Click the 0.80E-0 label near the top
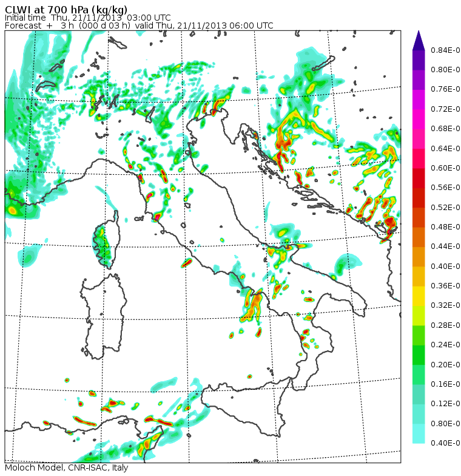 [x=445, y=70]
